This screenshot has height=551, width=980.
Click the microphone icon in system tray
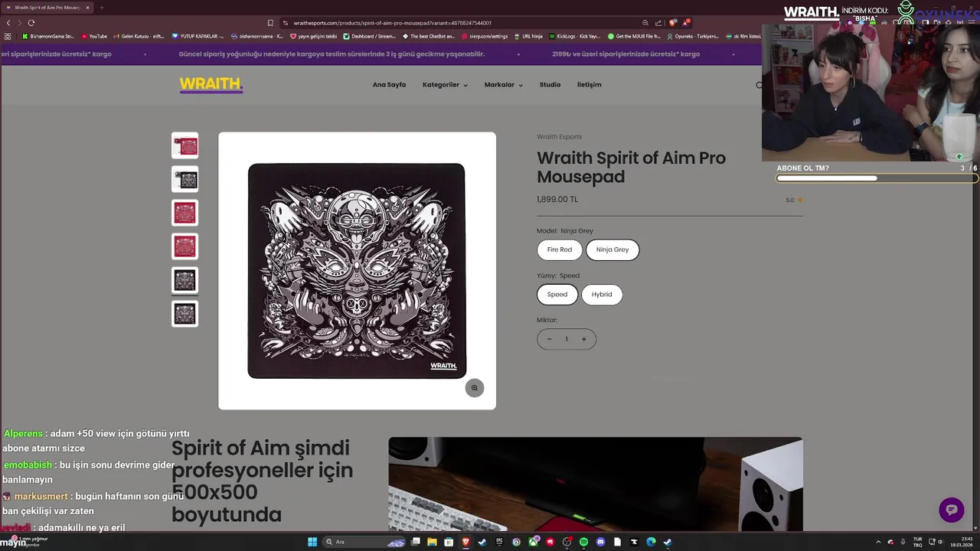coord(903,542)
